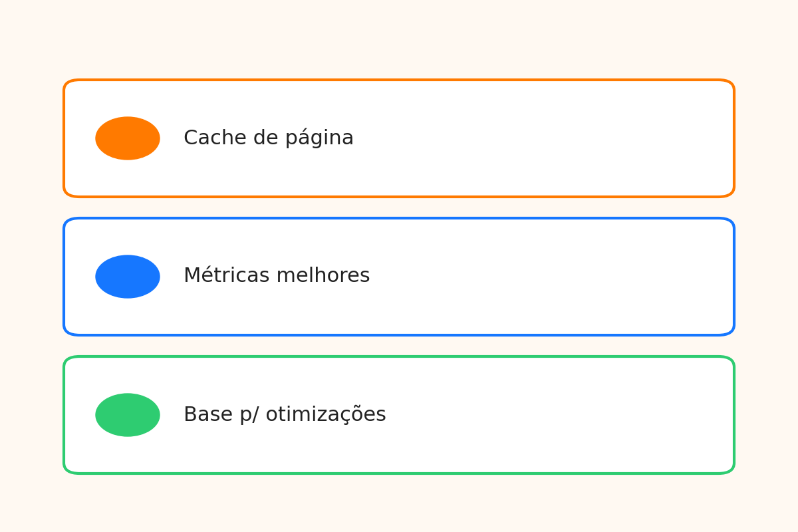Screen dimensions: 798x532
Task: Pick the orange bullet beside Cache de página
Action: (x=128, y=138)
